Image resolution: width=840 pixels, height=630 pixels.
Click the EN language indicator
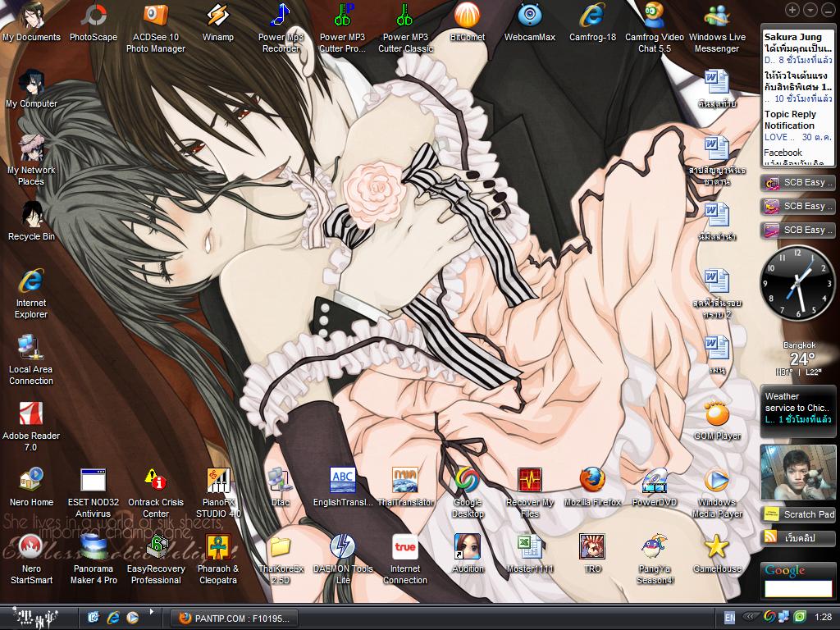(x=729, y=618)
